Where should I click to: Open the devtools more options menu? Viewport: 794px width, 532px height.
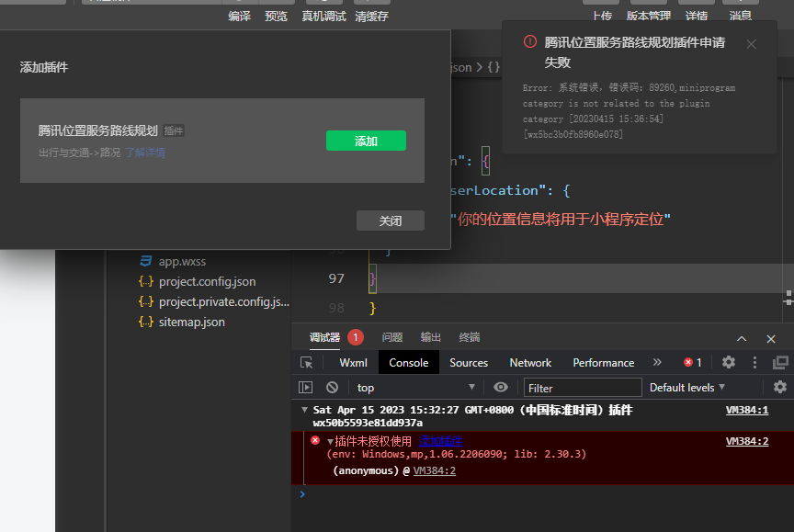click(754, 362)
